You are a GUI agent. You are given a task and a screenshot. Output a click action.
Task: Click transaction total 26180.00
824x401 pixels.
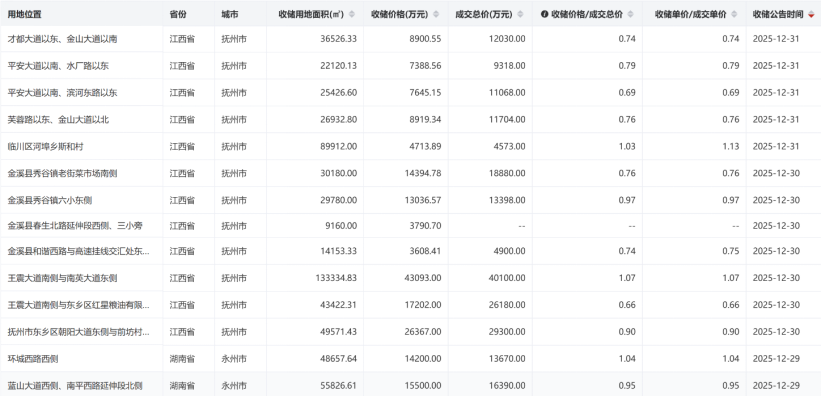pos(507,305)
